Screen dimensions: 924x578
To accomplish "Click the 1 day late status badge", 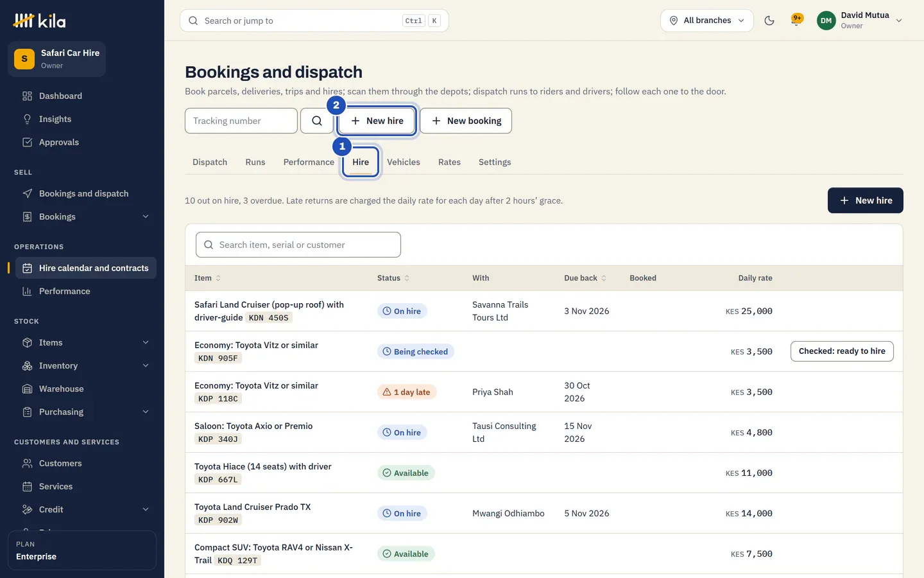I will [407, 392].
